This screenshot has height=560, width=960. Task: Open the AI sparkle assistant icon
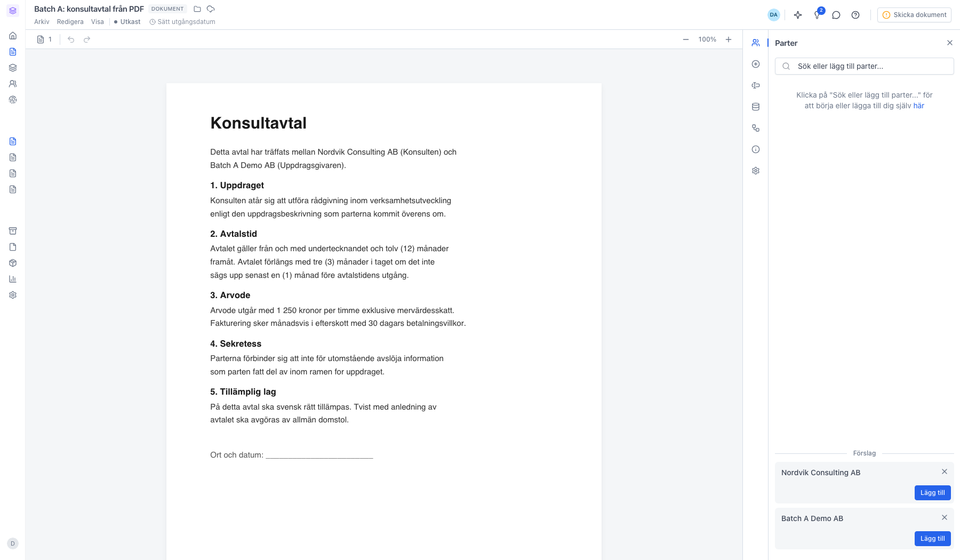pyautogui.click(x=798, y=15)
